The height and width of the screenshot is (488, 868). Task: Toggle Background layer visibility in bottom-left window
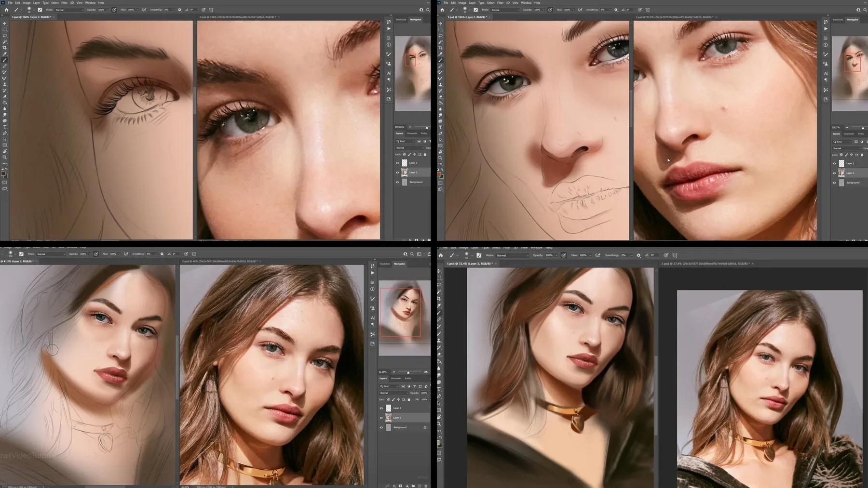click(381, 427)
